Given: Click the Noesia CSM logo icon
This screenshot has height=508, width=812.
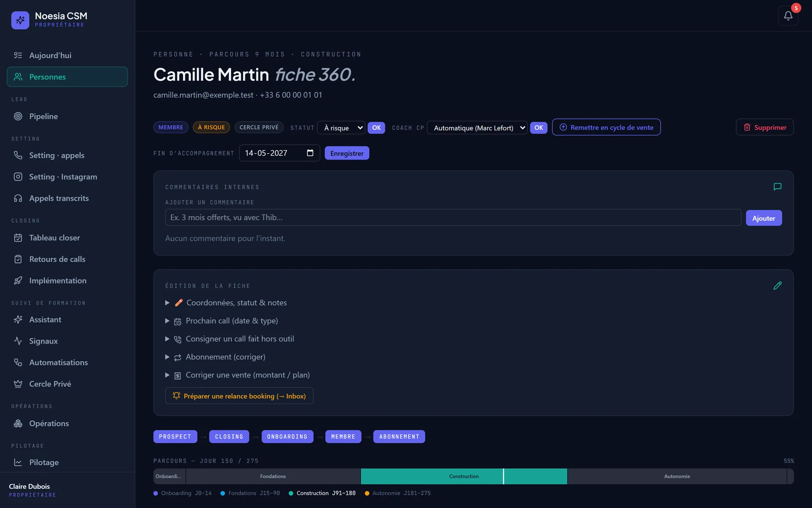Looking at the screenshot, I should click(x=20, y=20).
